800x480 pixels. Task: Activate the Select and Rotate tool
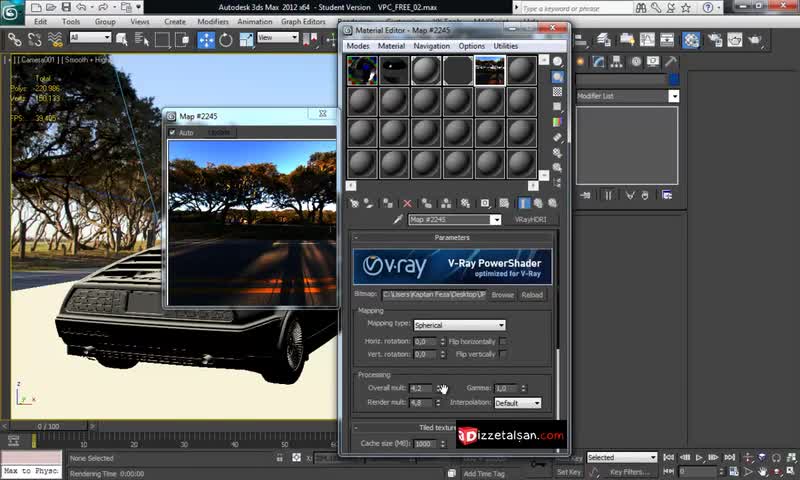point(226,40)
